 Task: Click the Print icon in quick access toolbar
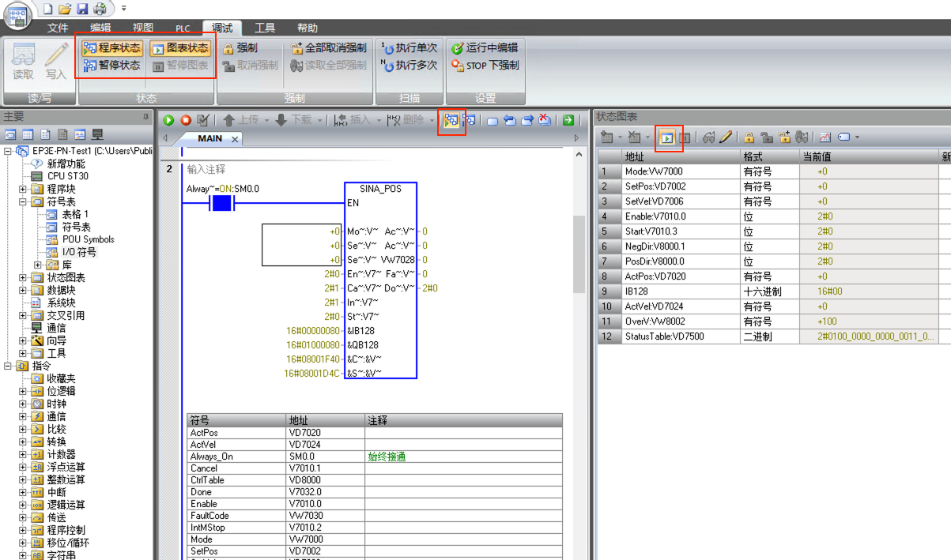click(x=100, y=9)
